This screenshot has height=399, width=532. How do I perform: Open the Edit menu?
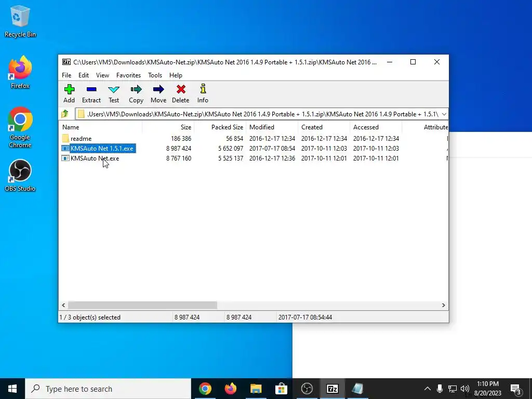84,75
